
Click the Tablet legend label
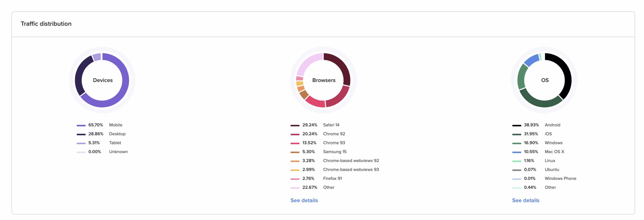[x=115, y=143]
